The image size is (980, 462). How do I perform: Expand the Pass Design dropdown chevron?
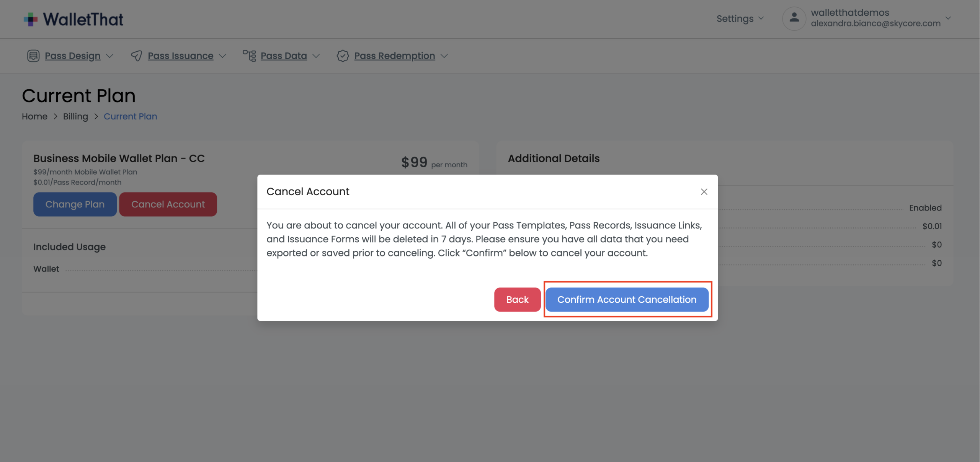coord(110,56)
